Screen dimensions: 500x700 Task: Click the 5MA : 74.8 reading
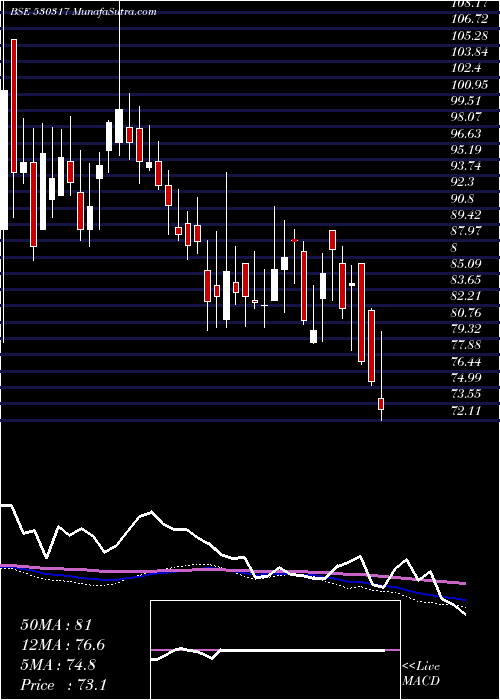[x=58, y=665]
